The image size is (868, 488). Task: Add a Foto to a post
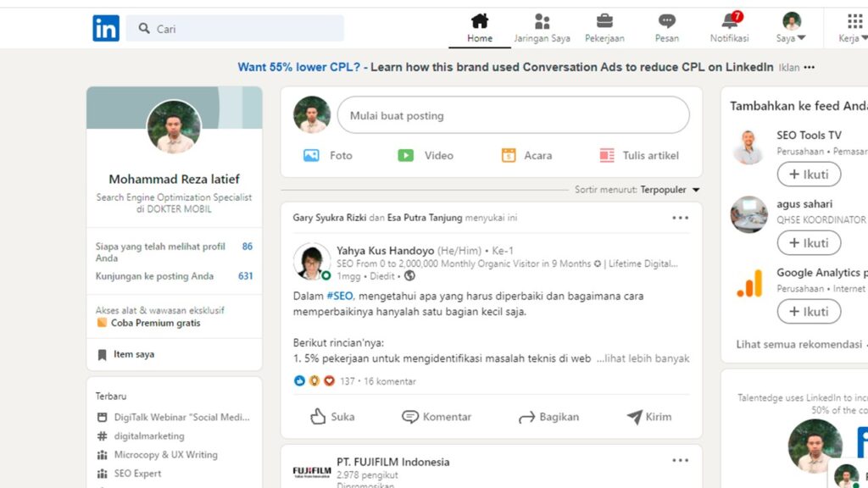pos(328,156)
